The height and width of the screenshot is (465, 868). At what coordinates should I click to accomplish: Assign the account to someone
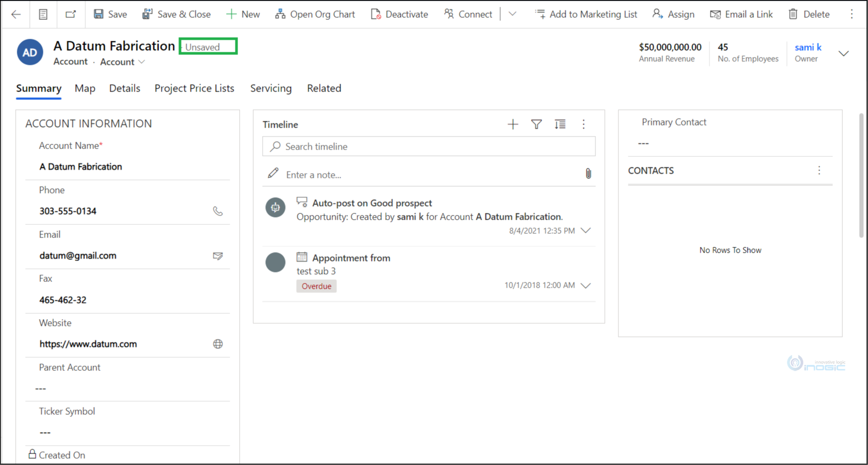click(673, 14)
